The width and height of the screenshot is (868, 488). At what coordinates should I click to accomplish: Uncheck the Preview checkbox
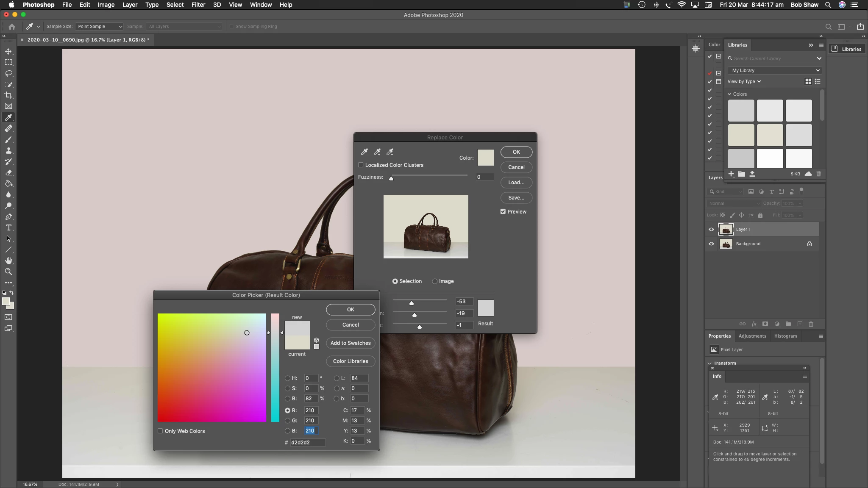point(503,211)
